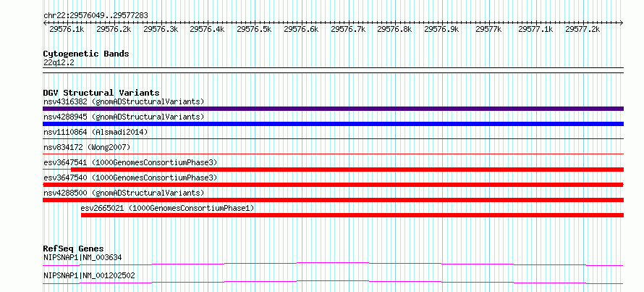This screenshot has height=292, width=644.
Task: Click the chr22:29576049..29577283 coordinate label
Action: click(x=96, y=16)
